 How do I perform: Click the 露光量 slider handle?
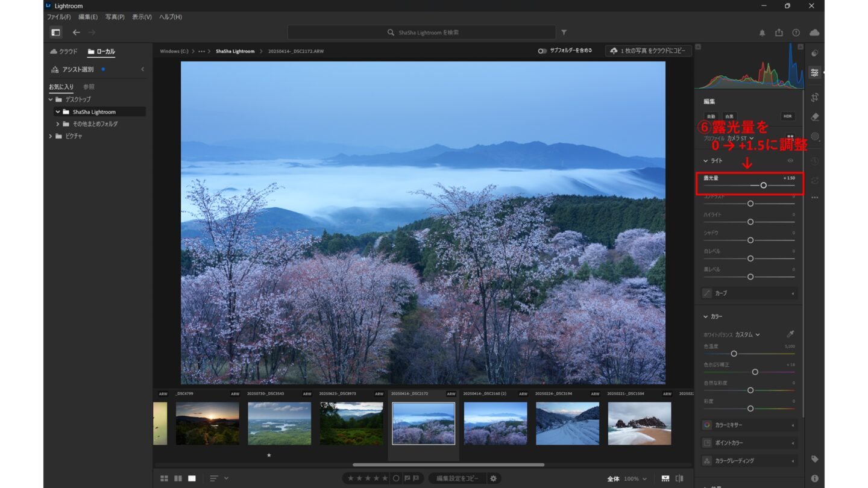[764, 186]
